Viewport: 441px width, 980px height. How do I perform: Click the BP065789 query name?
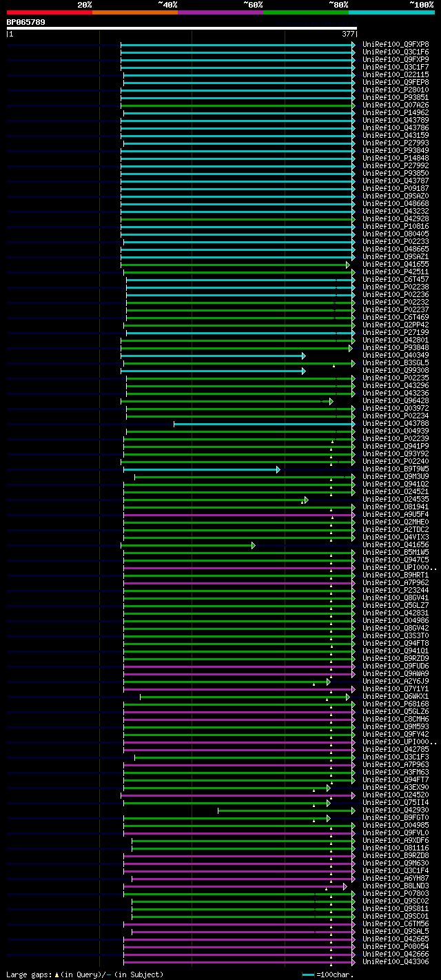[25, 22]
